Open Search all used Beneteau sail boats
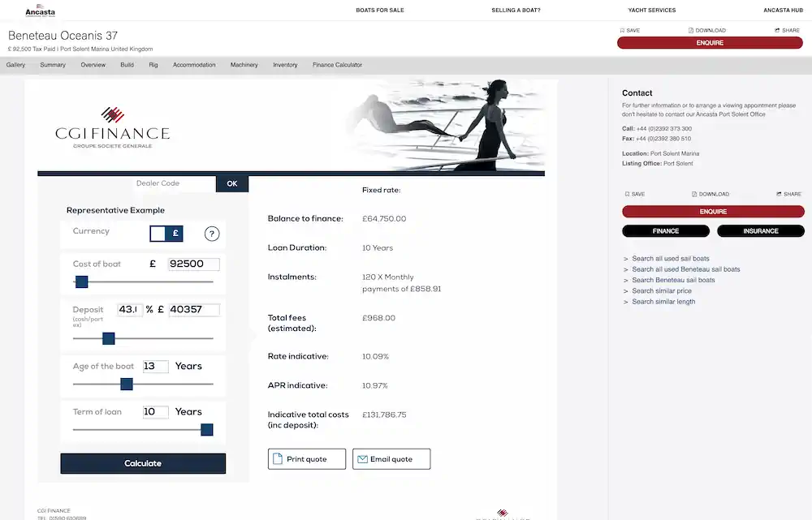The width and height of the screenshot is (812, 520). click(x=685, y=269)
